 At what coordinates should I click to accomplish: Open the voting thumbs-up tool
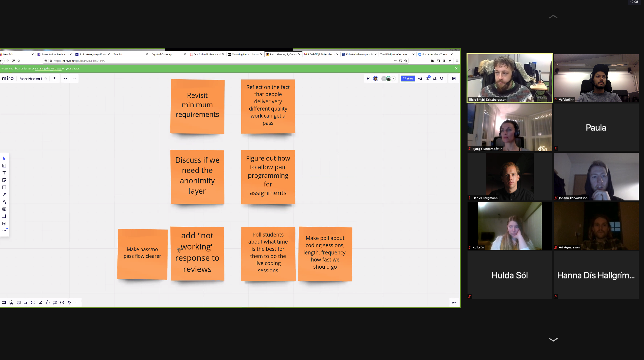pos(47,302)
